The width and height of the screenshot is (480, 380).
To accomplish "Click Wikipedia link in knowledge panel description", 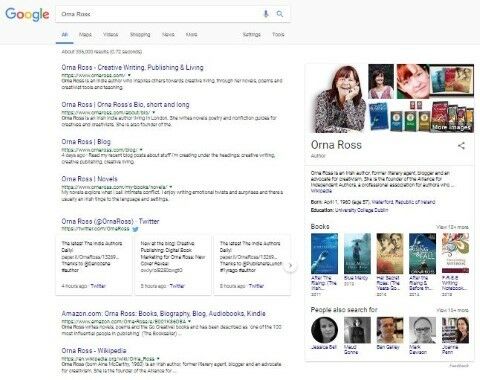I will [321, 191].
